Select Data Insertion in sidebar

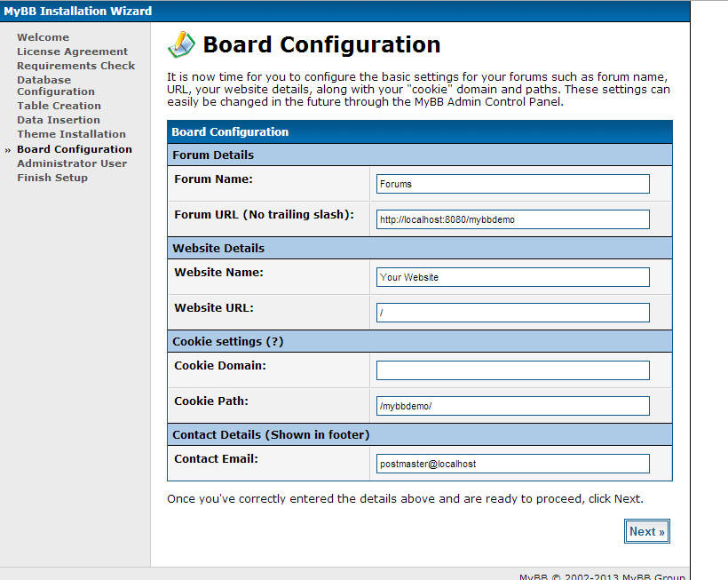(x=59, y=120)
